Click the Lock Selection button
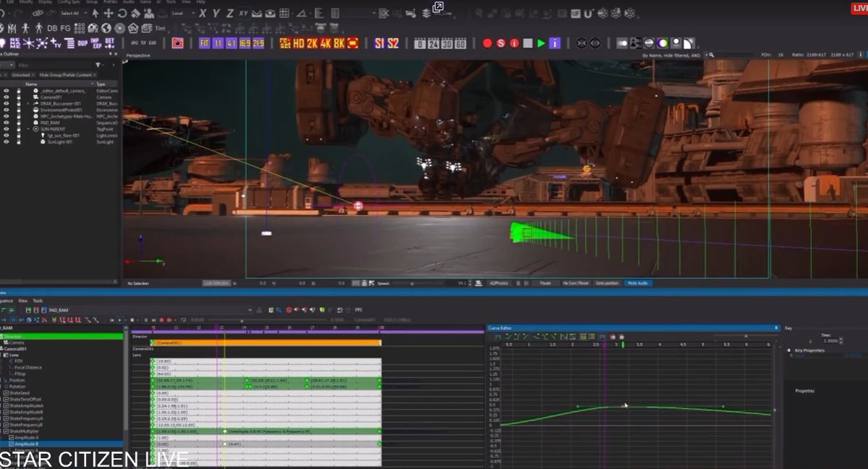The image size is (868, 469). pos(216,283)
